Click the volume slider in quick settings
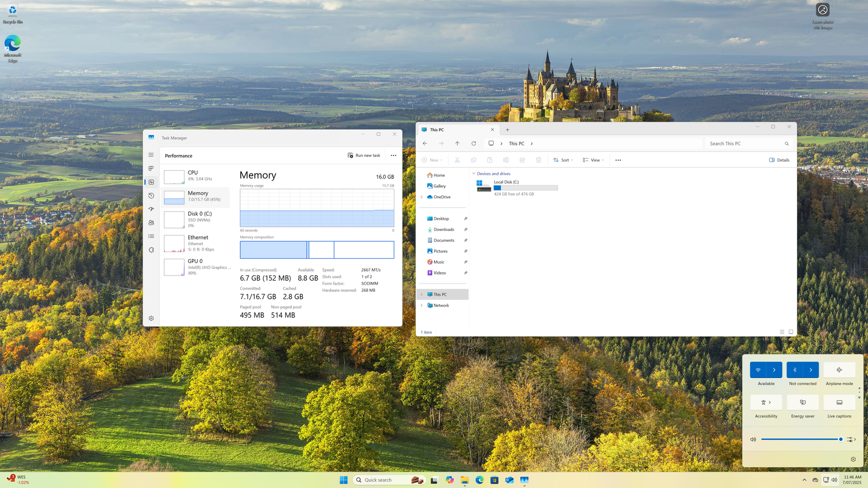Image resolution: width=868 pixels, height=488 pixels. point(801,439)
